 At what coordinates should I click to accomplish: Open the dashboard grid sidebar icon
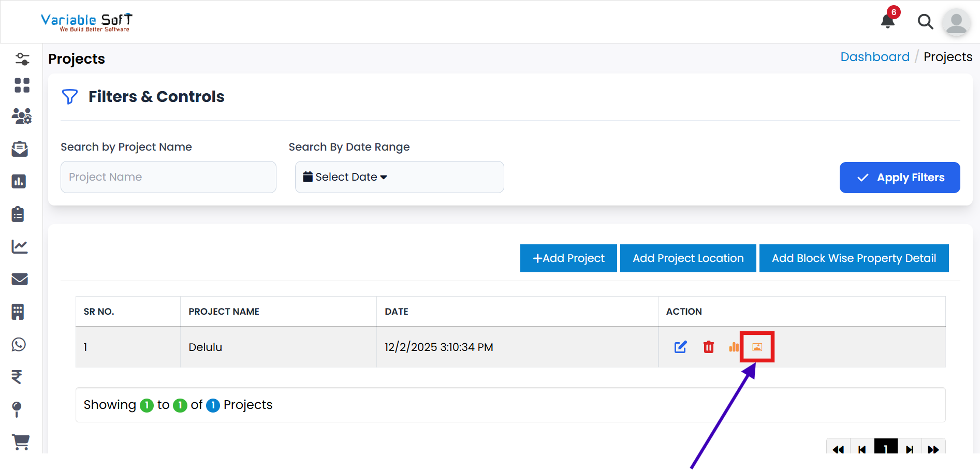22,85
